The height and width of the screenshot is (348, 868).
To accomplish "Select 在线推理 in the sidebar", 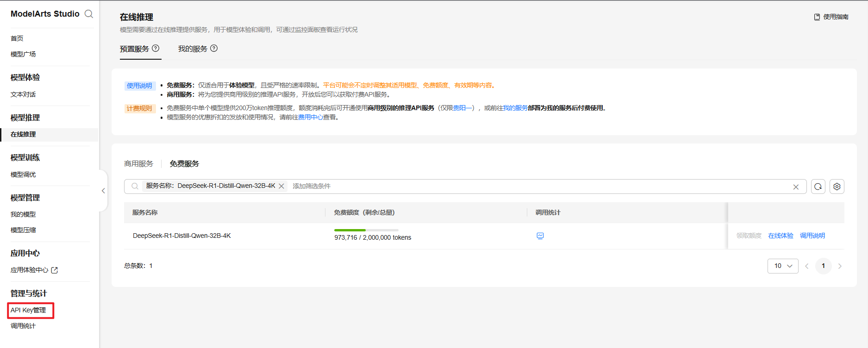I will (49, 134).
